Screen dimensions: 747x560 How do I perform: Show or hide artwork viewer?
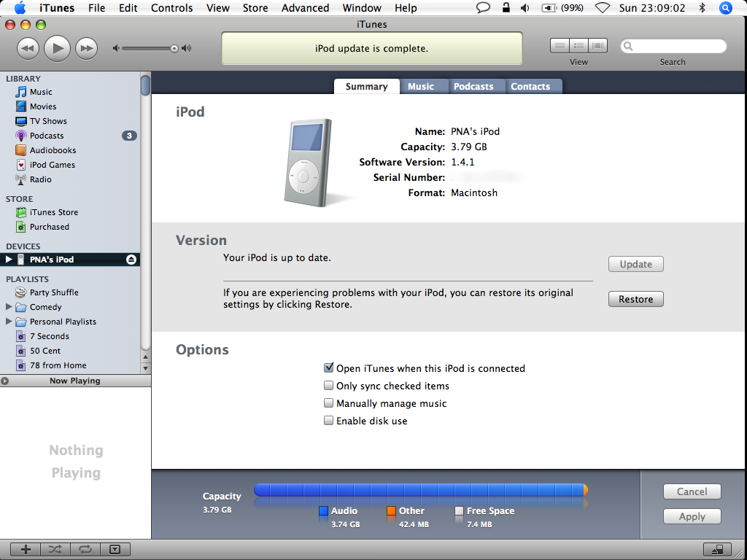click(x=115, y=550)
